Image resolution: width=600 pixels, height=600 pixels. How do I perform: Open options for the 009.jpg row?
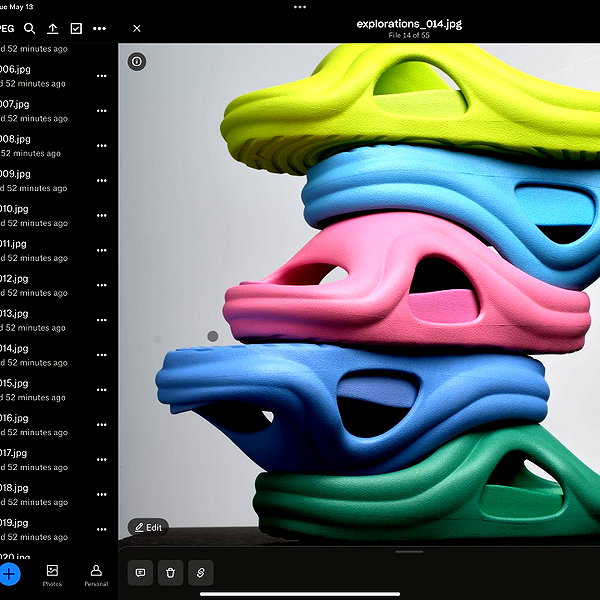point(102,180)
